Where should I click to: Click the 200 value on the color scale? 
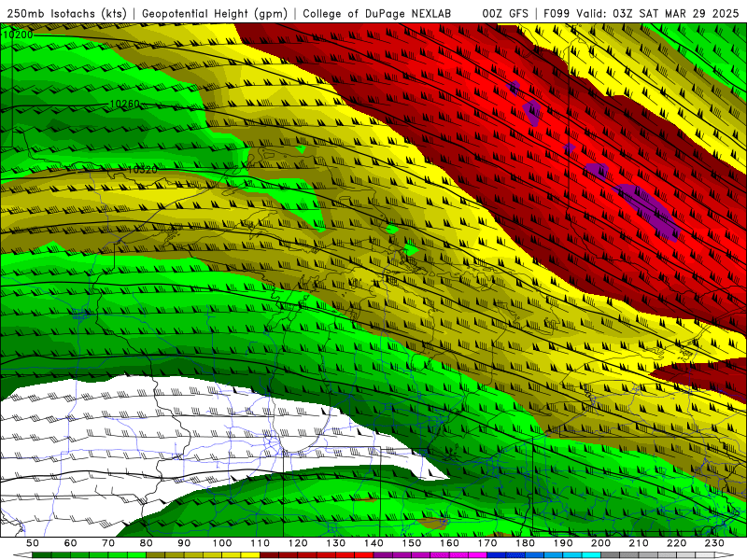pos(600,543)
